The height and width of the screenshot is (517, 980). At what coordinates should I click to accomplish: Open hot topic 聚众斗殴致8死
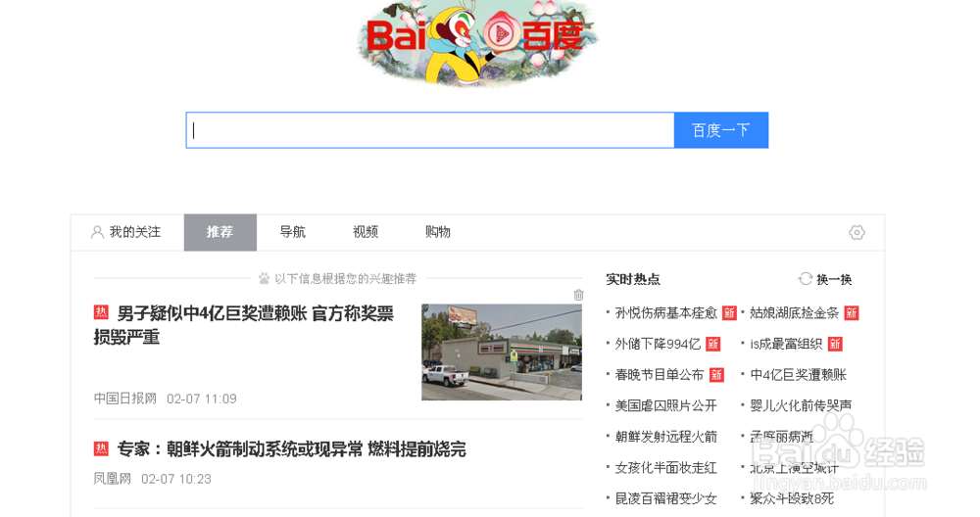pyautogui.click(x=792, y=498)
